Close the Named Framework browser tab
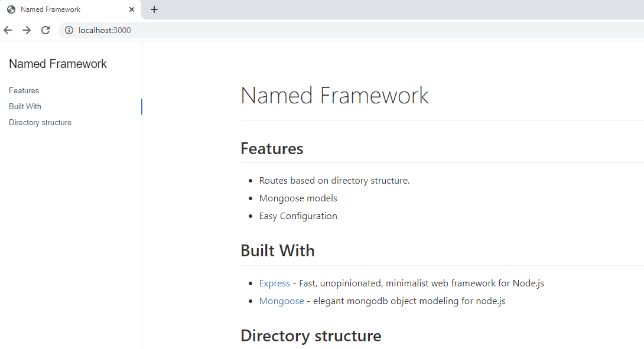Viewport: 644px width, 349px height. (x=131, y=9)
